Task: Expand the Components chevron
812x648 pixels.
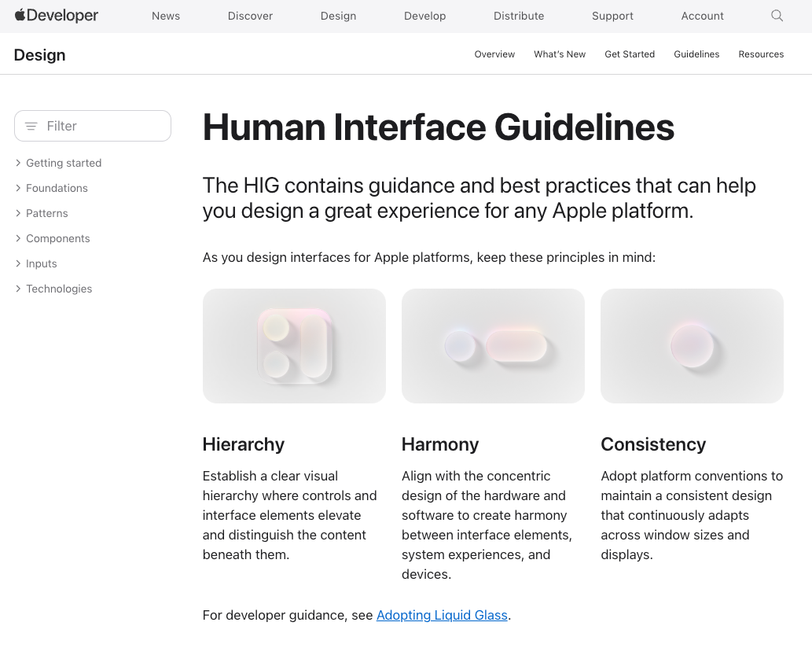Action: point(18,238)
